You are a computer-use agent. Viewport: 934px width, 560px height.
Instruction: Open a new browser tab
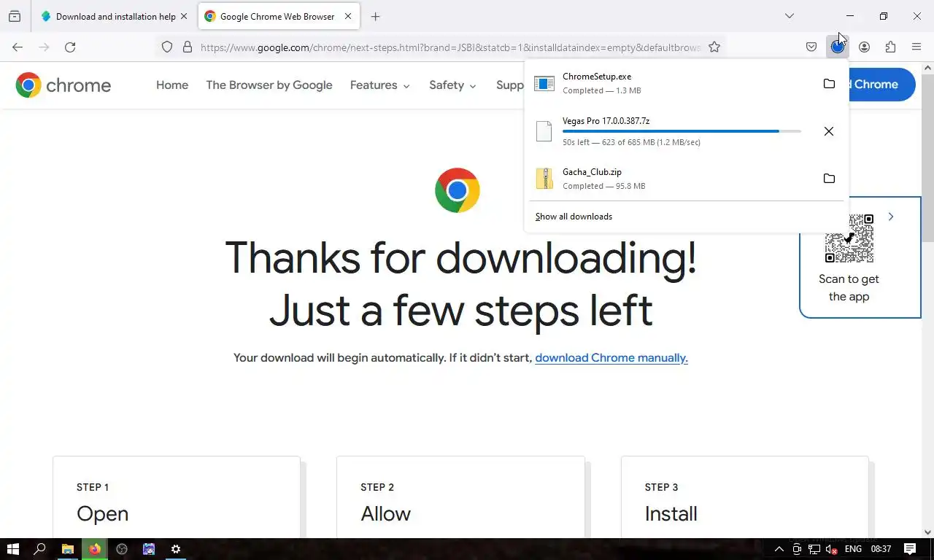point(375,16)
